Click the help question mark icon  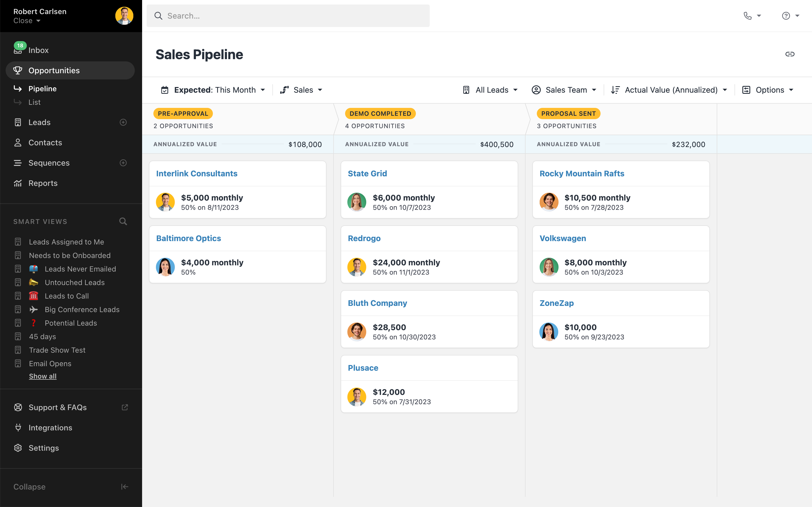(x=786, y=16)
